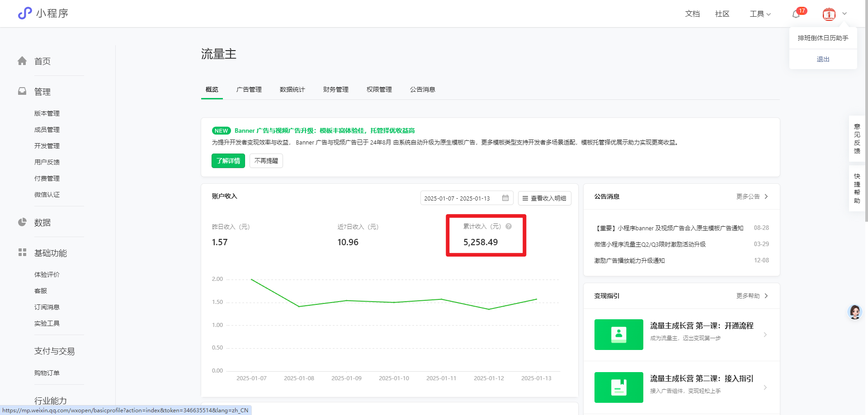The image size is (868, 415).
Task: Switch to the 财务管理 tab
Action: pyautogui.click(x=335, y=89)
